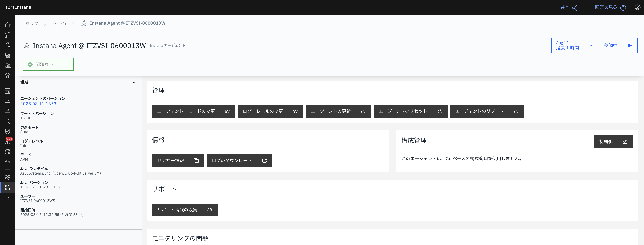Click the ログのダウンロード button
This screenshot has height=245, width=644.
point(239,160)
